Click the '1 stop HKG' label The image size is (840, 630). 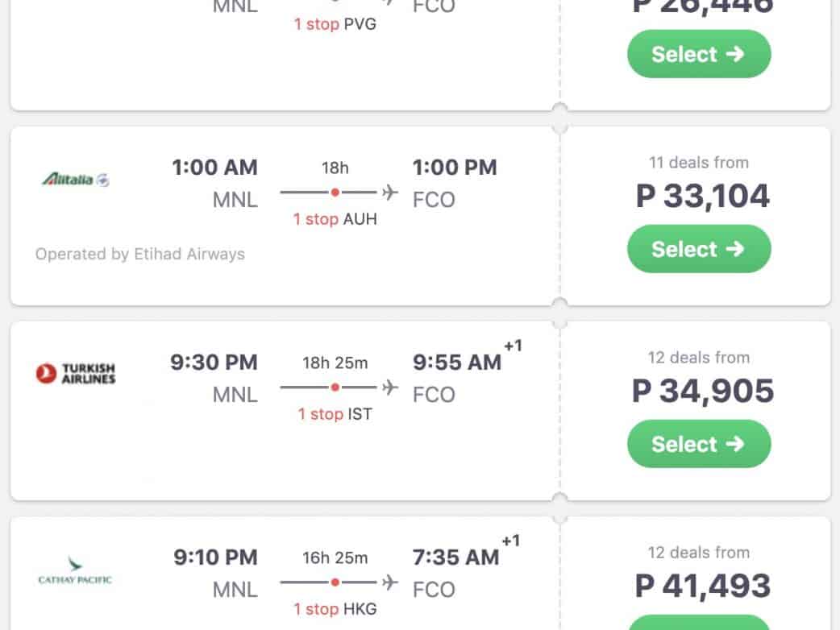(x=335, y=609)
